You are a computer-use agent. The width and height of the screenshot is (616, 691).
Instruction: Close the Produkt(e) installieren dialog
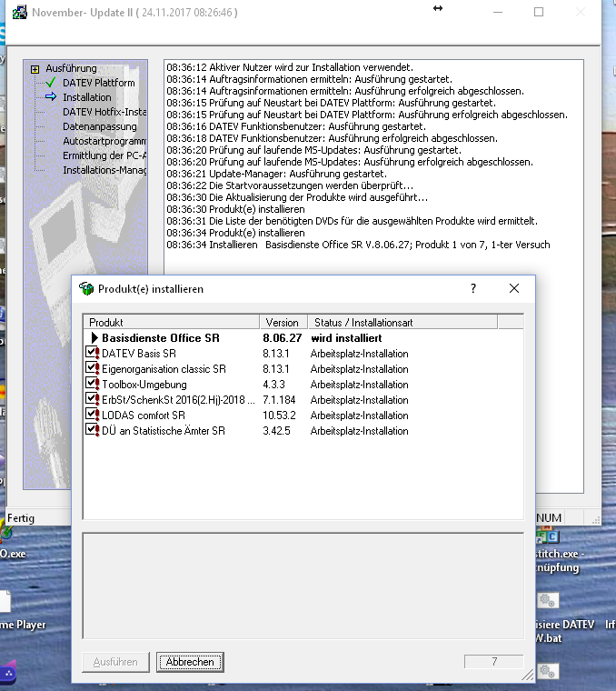[x=514, y=288]
